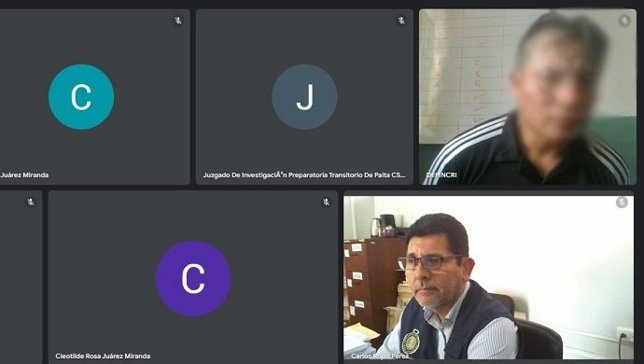The image size is (644, 364).
Task: Click the 'Carlos Rojas Perez' name label
Action: tap(380, 357)
